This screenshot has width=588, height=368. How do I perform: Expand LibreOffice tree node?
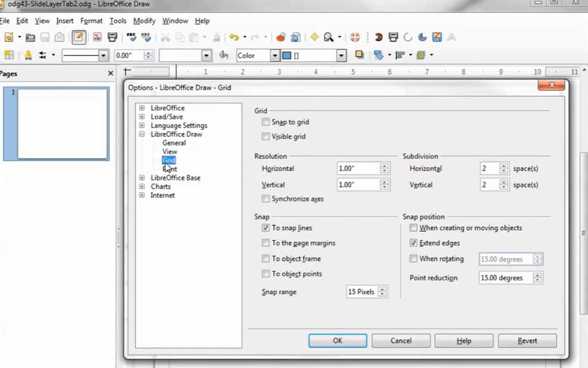142,108
